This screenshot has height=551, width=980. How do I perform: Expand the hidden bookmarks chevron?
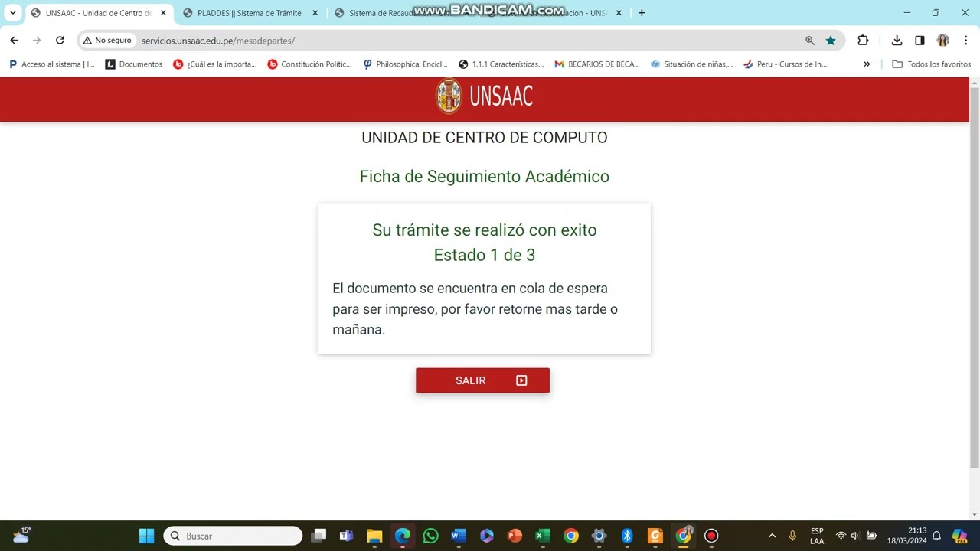[x=867, y=64]
